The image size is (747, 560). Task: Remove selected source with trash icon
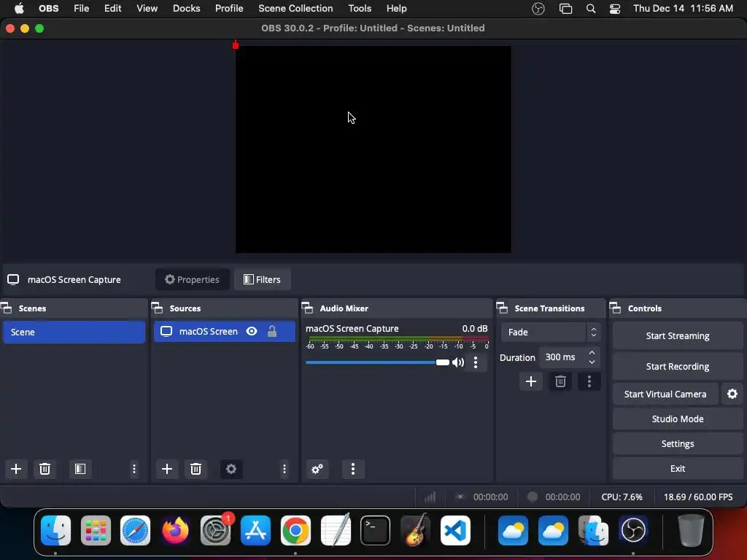[x=196, y=469]
